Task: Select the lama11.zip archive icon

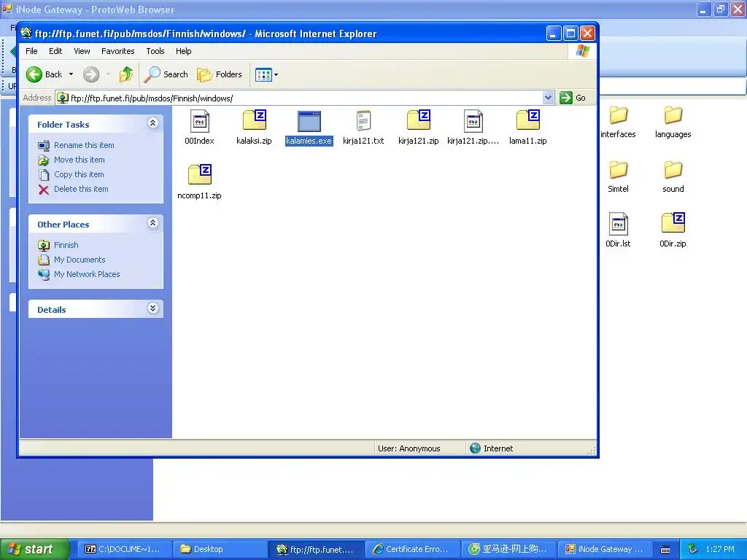Action: (x=528, y=120)
